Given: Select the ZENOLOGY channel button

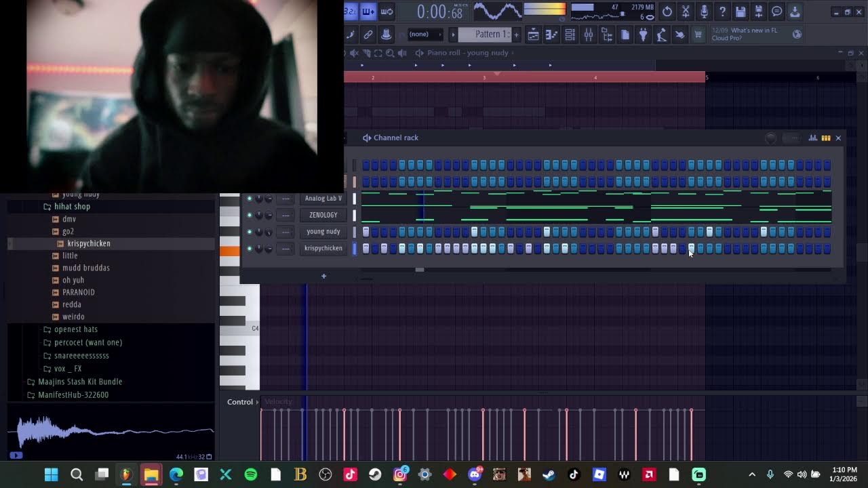Looking at the screenshot, I should tap(323, 216).
